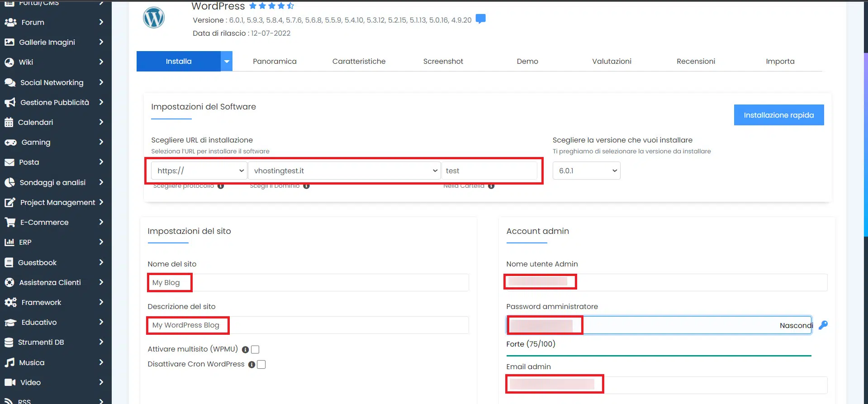The width and height of the screenshot is (868, 404).
Task: Click the Sondaggi e analisi pie chart icon
Action: pos(9,182)
